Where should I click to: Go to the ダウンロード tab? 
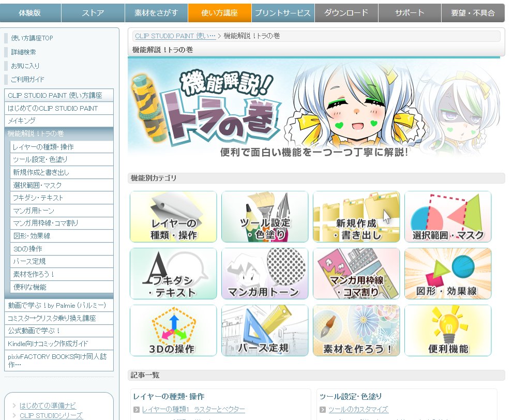[346, 13]
